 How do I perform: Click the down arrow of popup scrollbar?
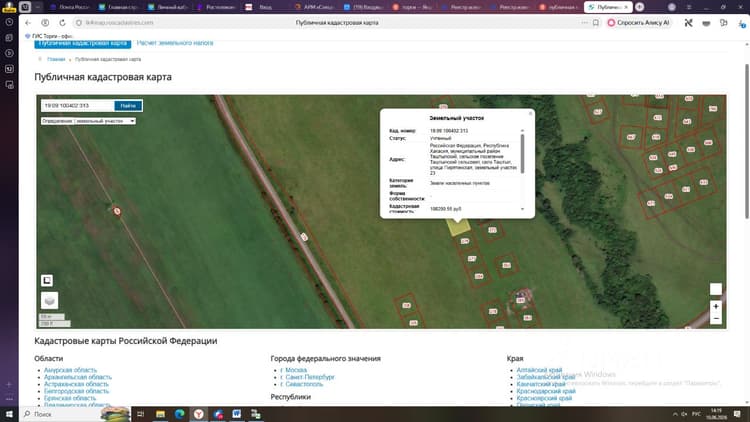coord(522,209)
